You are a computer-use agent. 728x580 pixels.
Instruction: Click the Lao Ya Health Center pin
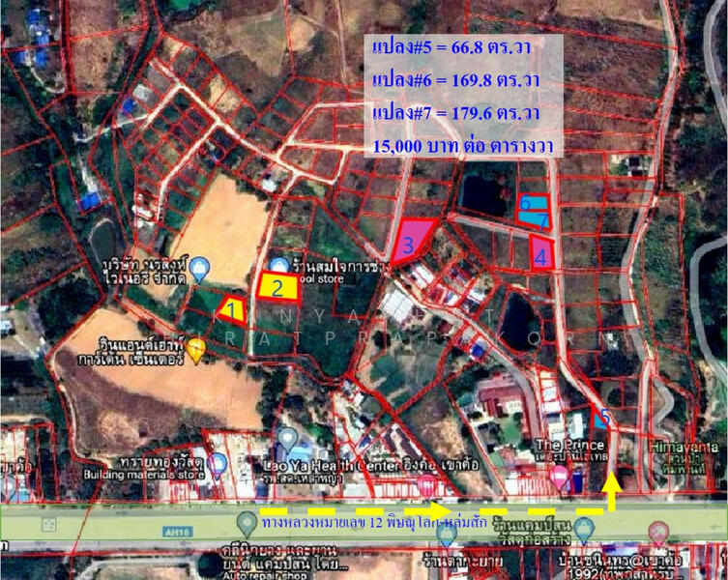point(287,441)
